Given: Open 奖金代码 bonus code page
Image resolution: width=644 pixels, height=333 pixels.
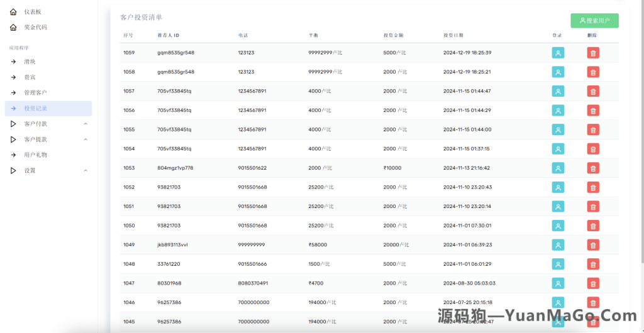Looking at the screenshot, I should 35,28.
